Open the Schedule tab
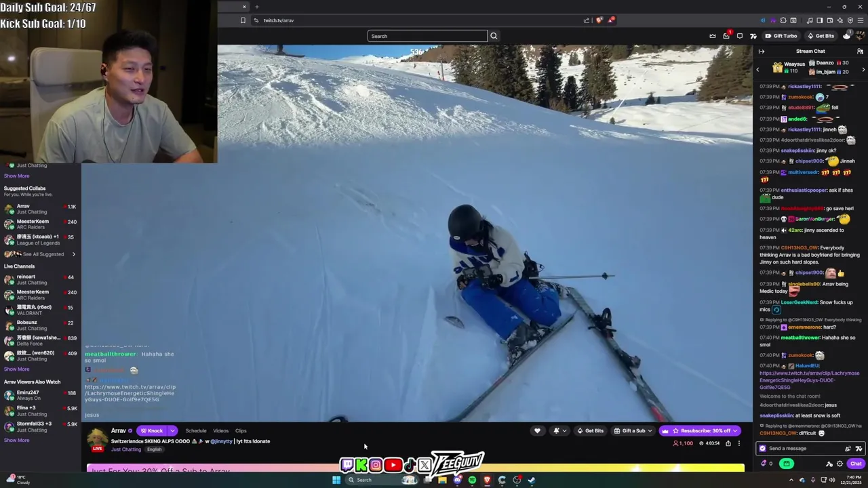Screen dimensions: 868x488 (x=196, y=430)
